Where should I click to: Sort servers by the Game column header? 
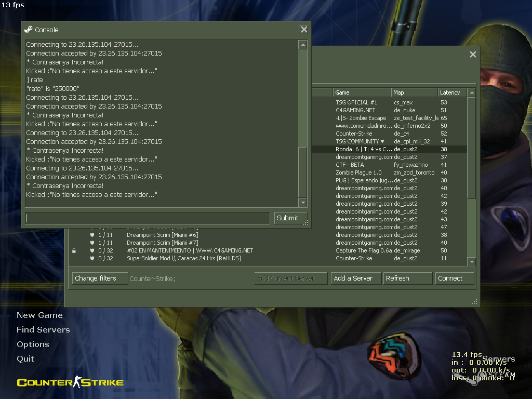[x=362, y=92]
